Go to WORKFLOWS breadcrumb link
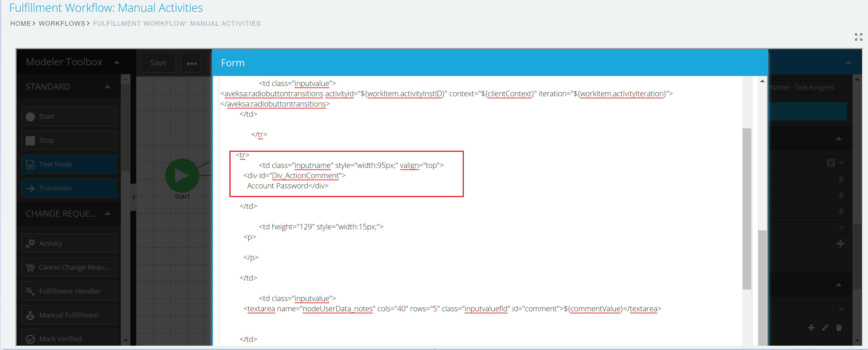 point(62,24)
